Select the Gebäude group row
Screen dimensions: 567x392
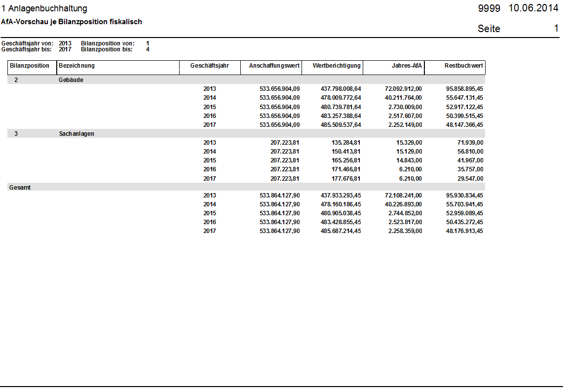pos(71,80)
